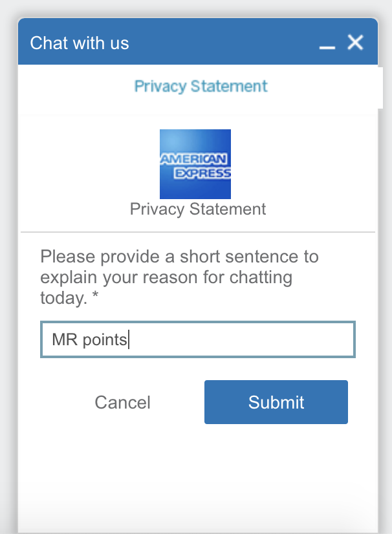This screenshot has width=392, height=534.
Task: Close the chat window with the X
Action: pyautogui.click(x=356, y=43)
